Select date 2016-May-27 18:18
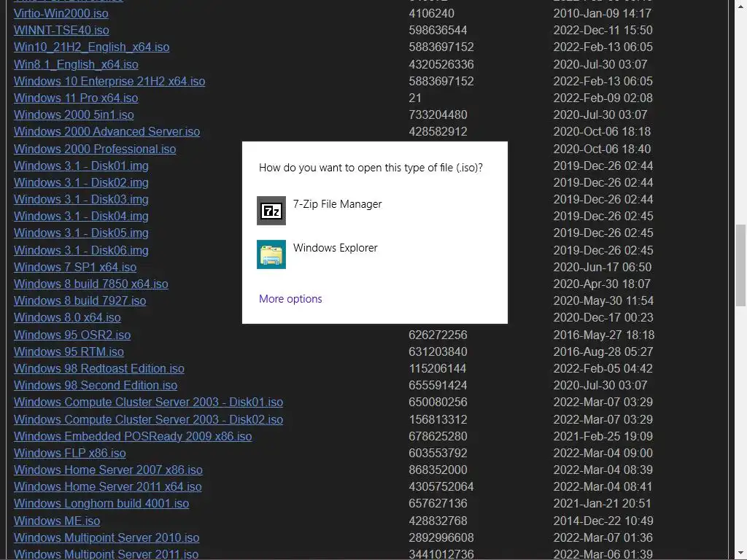 click(603, 335)
